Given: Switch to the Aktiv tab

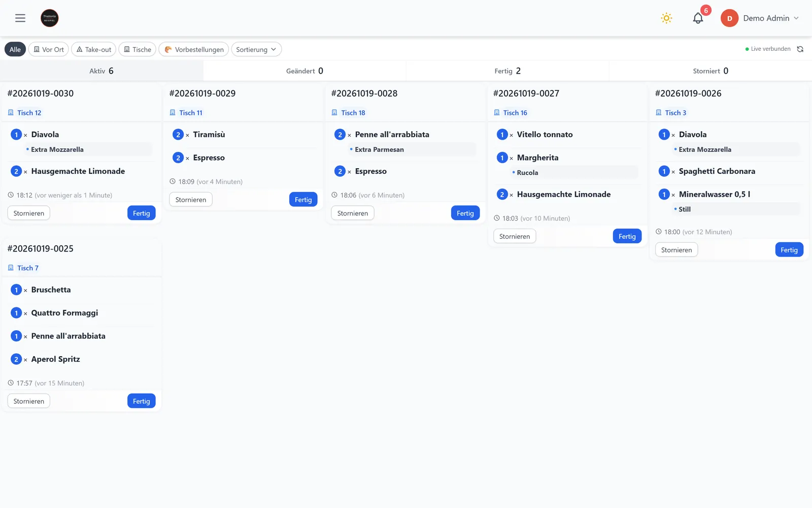Looking at the screenshot, I should [x=101, y=71].
